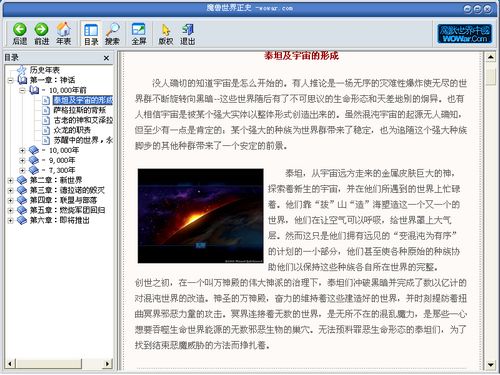The height and width of the screenshot is (375, 500).
Task: Select 泰坦及宇宙的形成 page in the tree
Action: tap(83, 100)
